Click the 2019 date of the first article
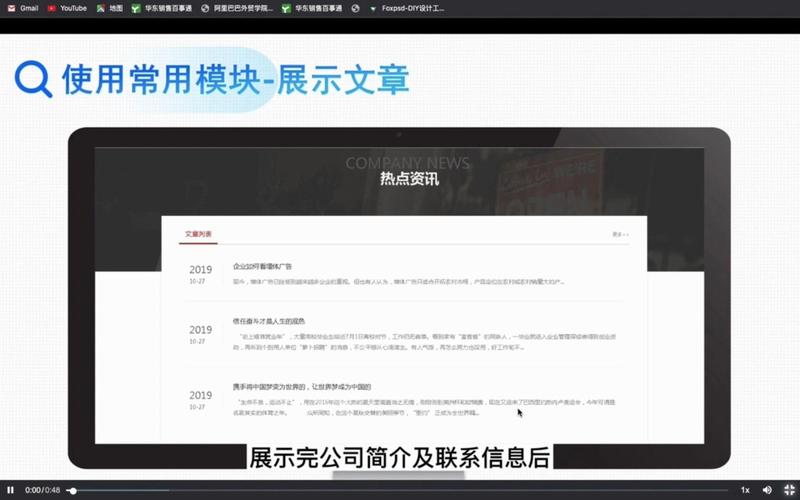 tap(201, 269)
